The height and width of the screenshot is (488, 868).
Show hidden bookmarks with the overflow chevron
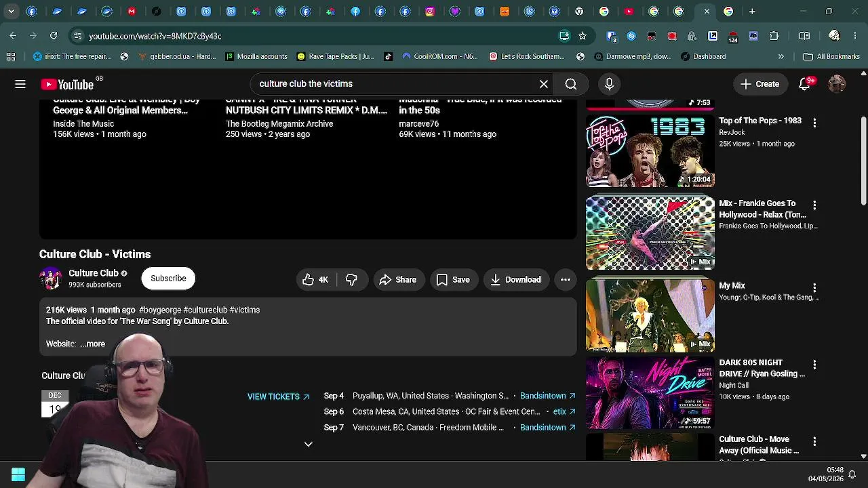click(x=781, y=57)
